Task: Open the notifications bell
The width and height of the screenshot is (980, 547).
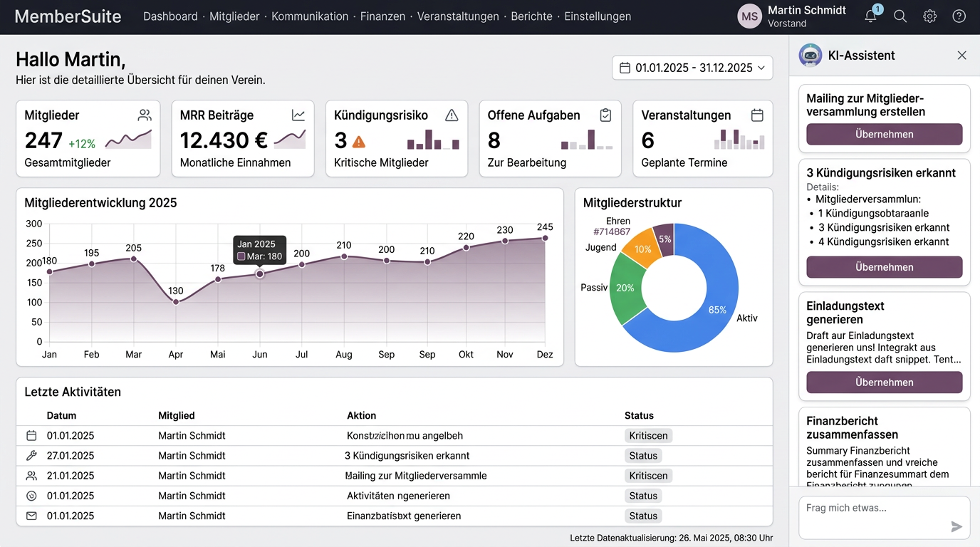Action: pos(870,16)
